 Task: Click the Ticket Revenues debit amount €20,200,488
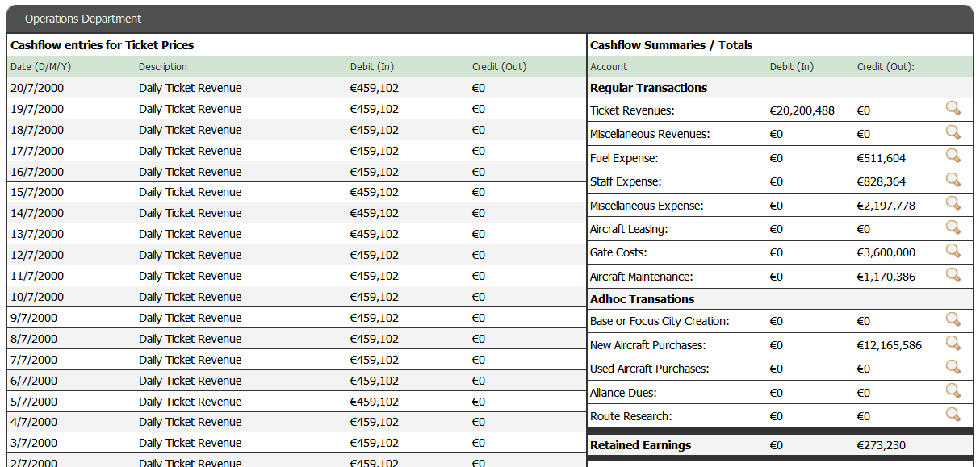(x=802, y=110)
